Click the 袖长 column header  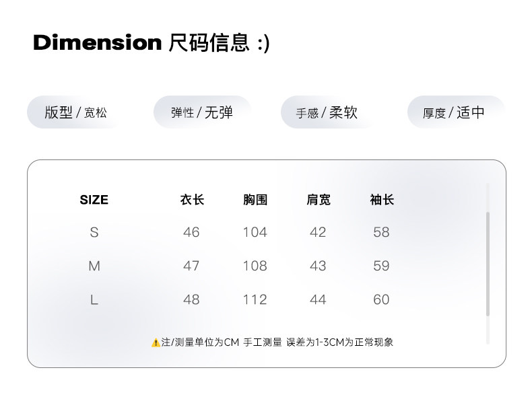tap(381, 200)
